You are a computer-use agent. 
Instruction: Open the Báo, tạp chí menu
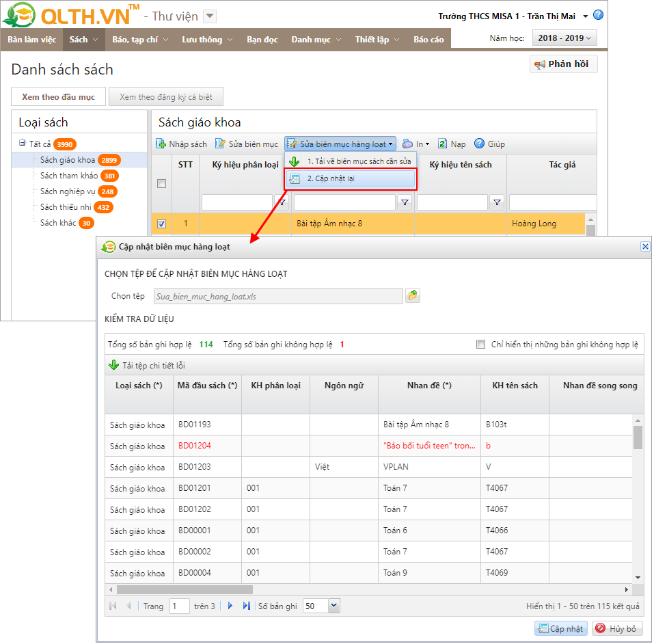tap(140, 40)
